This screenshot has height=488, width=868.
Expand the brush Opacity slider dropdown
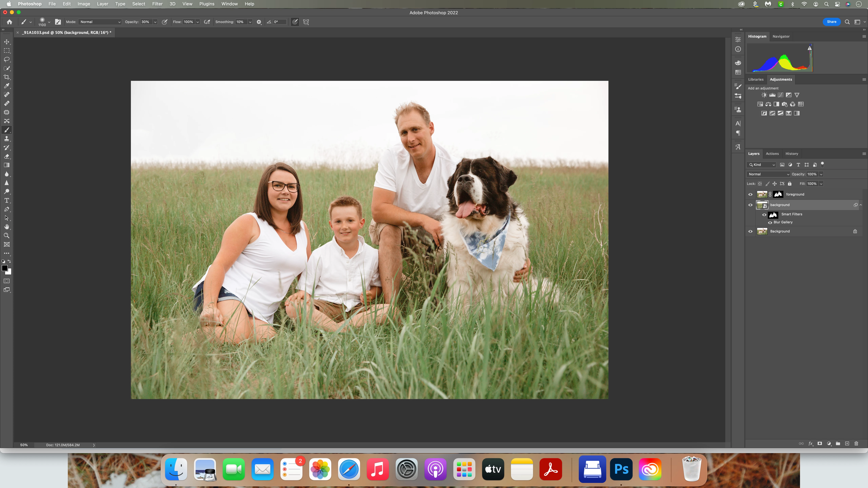click(155, 22)
